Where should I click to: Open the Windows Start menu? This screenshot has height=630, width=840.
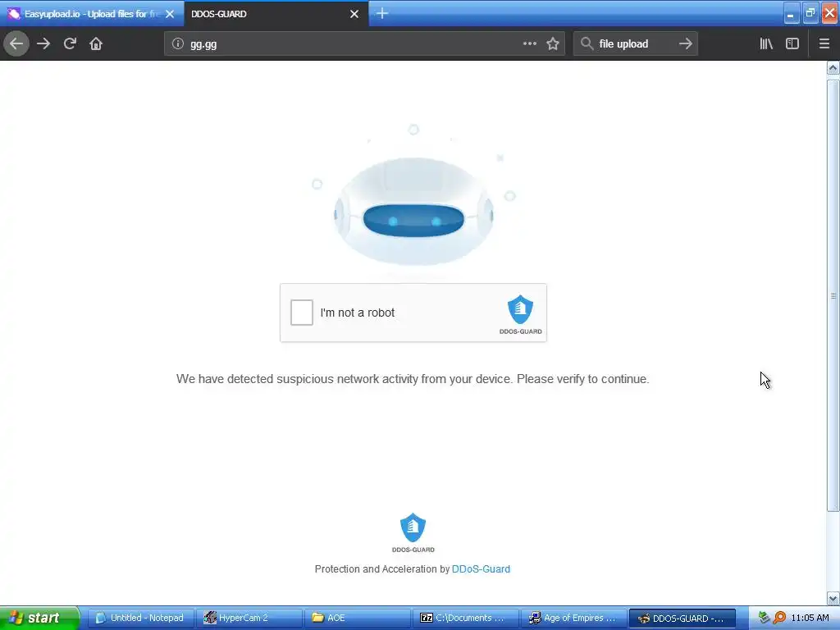click(x=39, y=618)
